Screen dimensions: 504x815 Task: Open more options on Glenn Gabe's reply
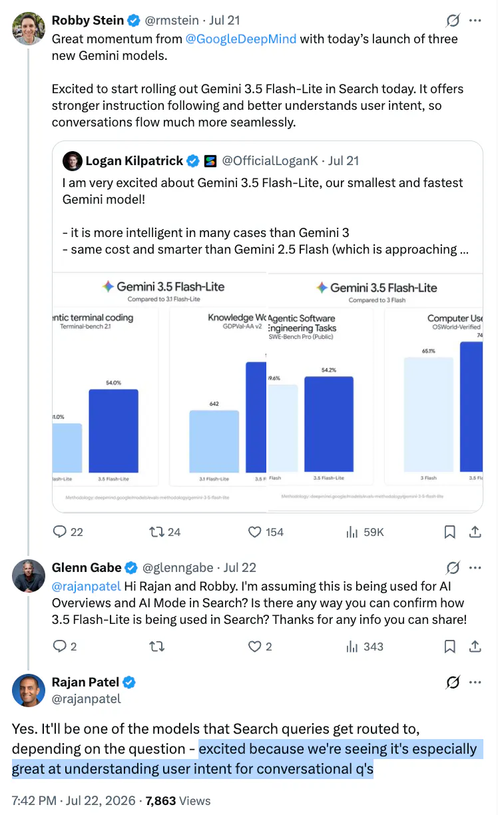click(475, 568)
